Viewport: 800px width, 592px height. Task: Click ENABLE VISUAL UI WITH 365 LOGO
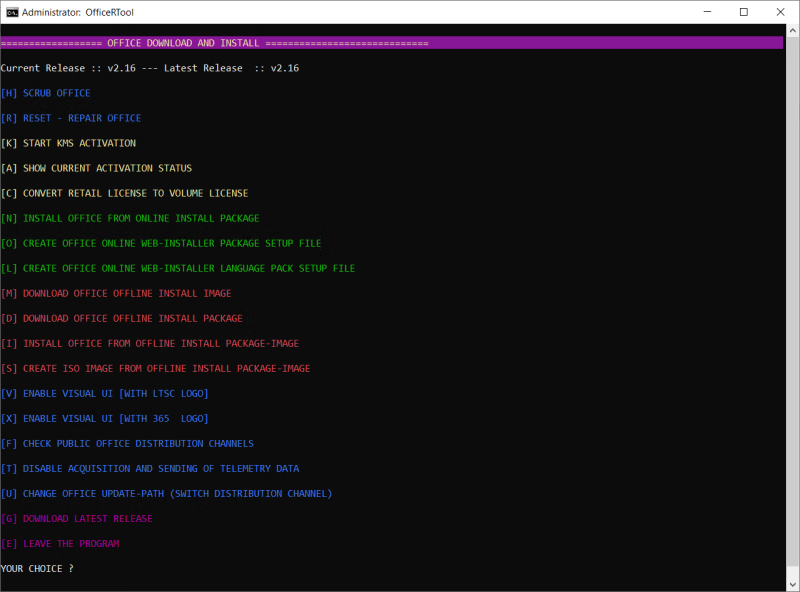coord(104,418)
